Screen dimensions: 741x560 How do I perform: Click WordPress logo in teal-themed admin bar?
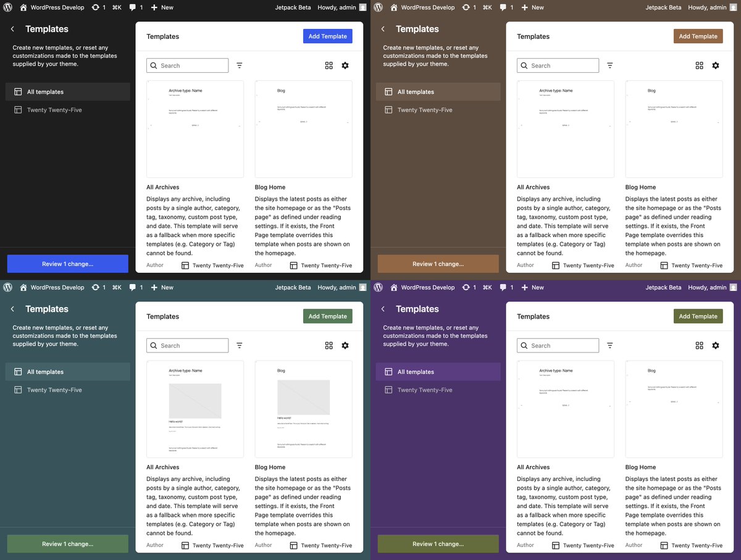8,287
